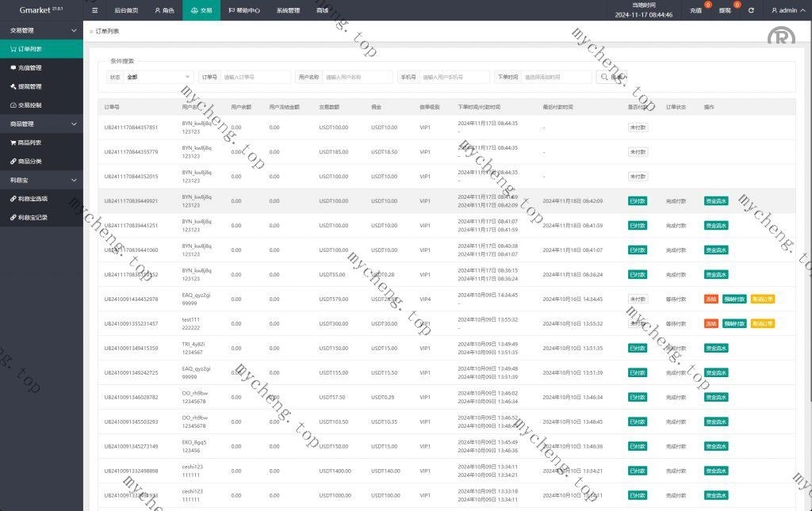Click the search button in filter bar
The height and width of the screenshot is (511, 812).
pos(612,77)
